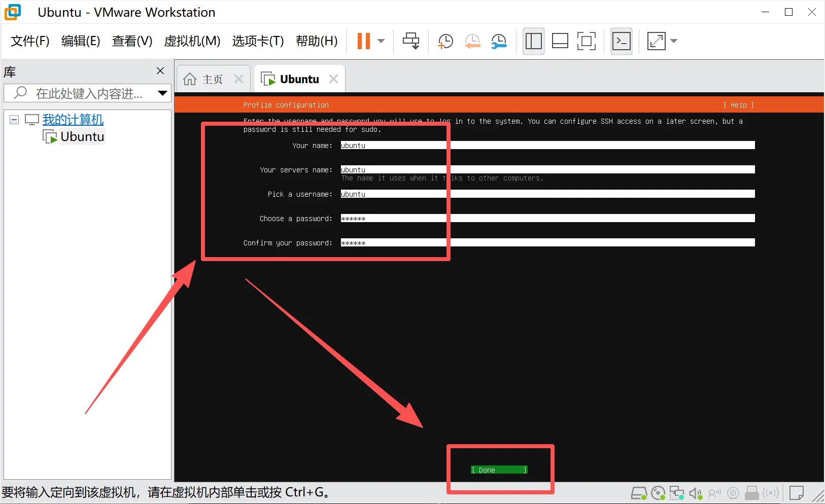
Task: Click the message log note icon
Action: (797, 493)
